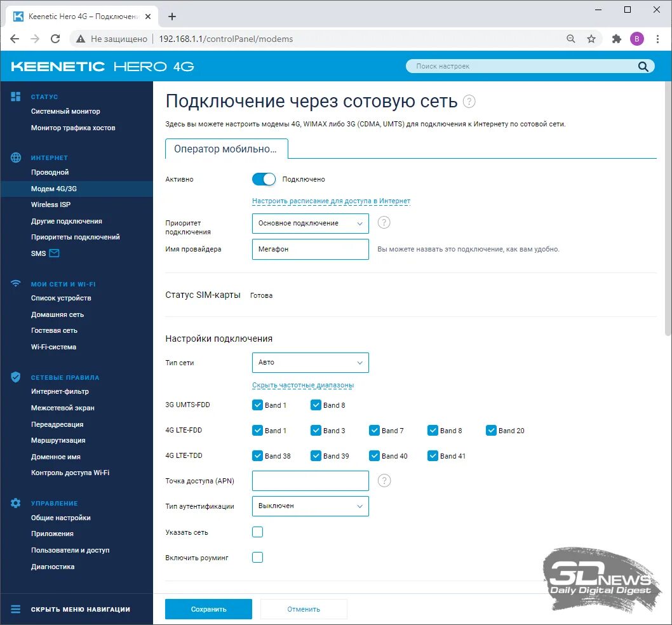Open Wi-Fi system menu item

click(53, 347)
